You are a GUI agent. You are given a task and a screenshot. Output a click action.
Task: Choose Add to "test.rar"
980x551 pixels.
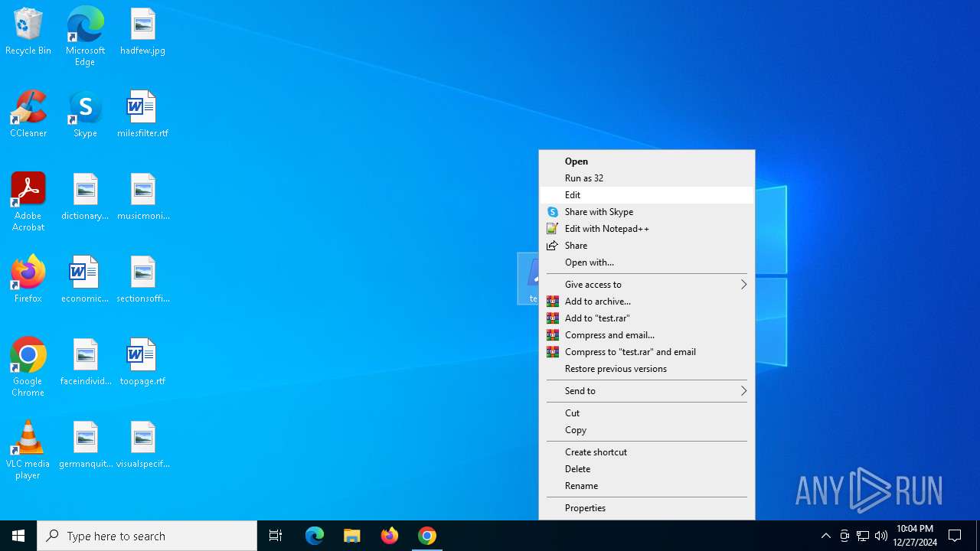[647, 318]
